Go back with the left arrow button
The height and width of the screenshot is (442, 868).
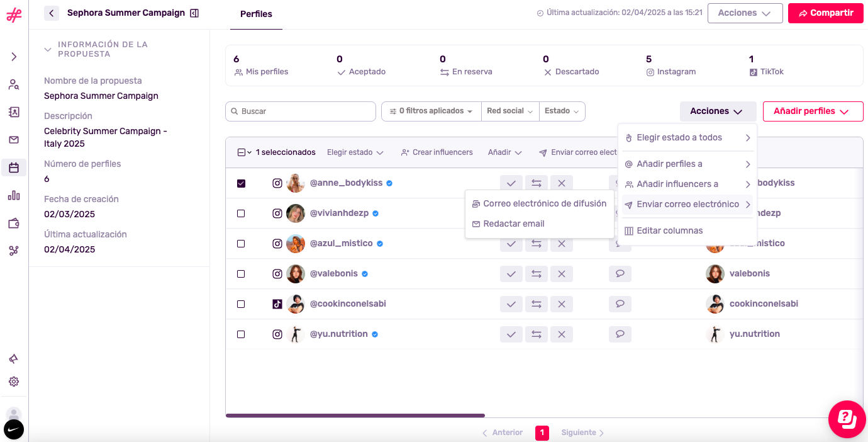[x=52, y=13]
